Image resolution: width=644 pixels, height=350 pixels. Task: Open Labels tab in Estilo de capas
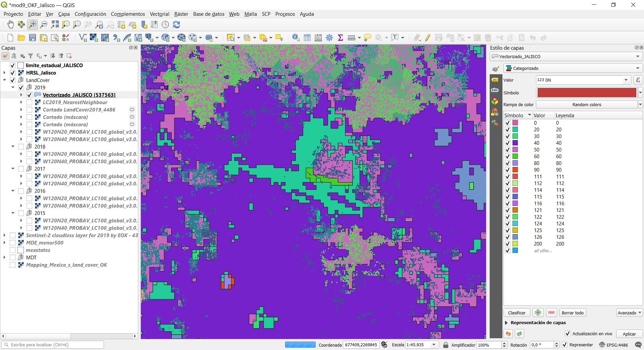tap(495, 80)
